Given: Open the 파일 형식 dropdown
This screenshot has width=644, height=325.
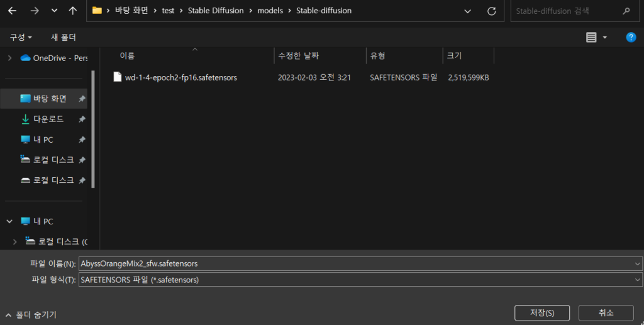Looking at the screenshot, I should tap(638, 280).
